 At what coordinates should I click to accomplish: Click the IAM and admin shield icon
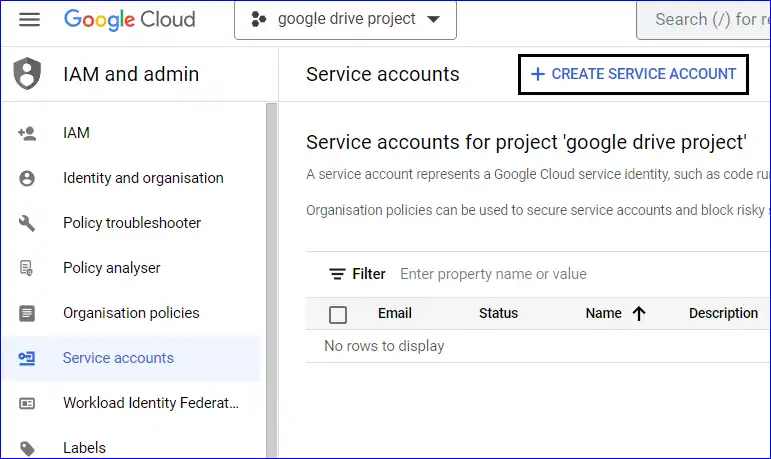27,74
